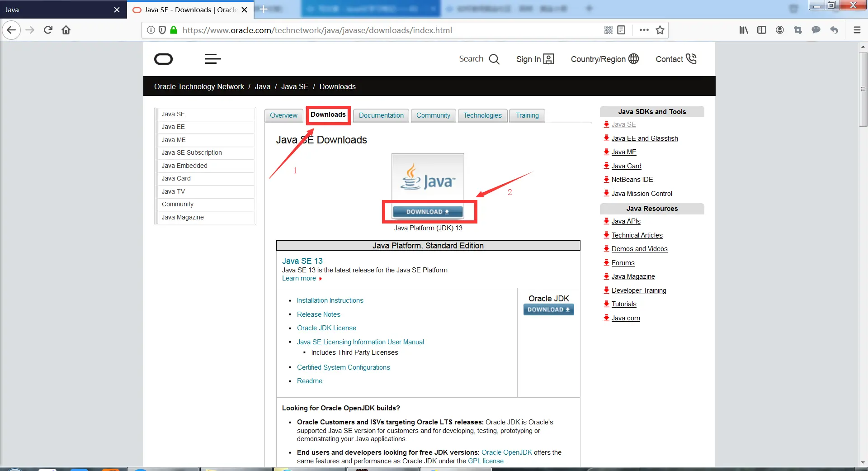The height and width of the screenshot is (471, 868).
Task: Click the Java SE breadcrumb
Action: pos(295,86)
